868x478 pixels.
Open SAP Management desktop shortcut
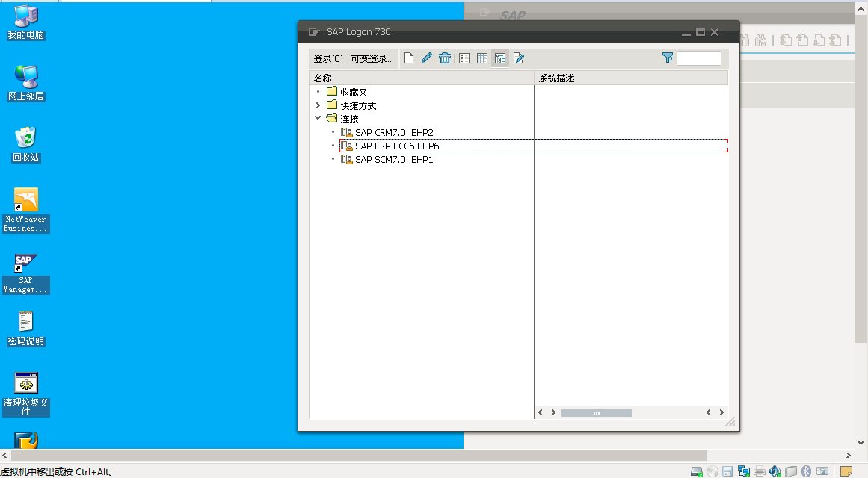coord(26,274)
